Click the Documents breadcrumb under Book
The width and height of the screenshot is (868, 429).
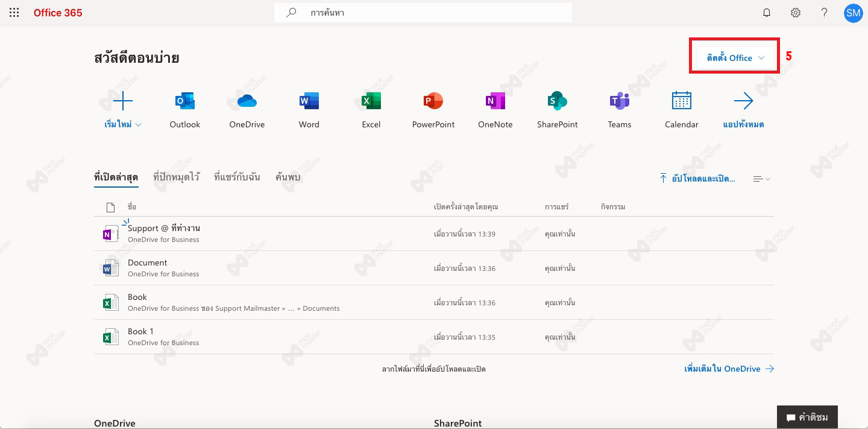point(321,308)
